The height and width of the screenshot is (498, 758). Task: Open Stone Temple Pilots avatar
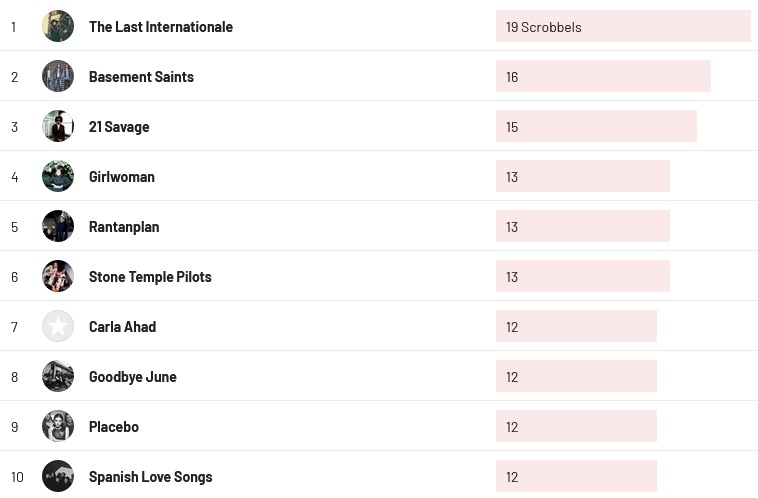coord(58,276)
